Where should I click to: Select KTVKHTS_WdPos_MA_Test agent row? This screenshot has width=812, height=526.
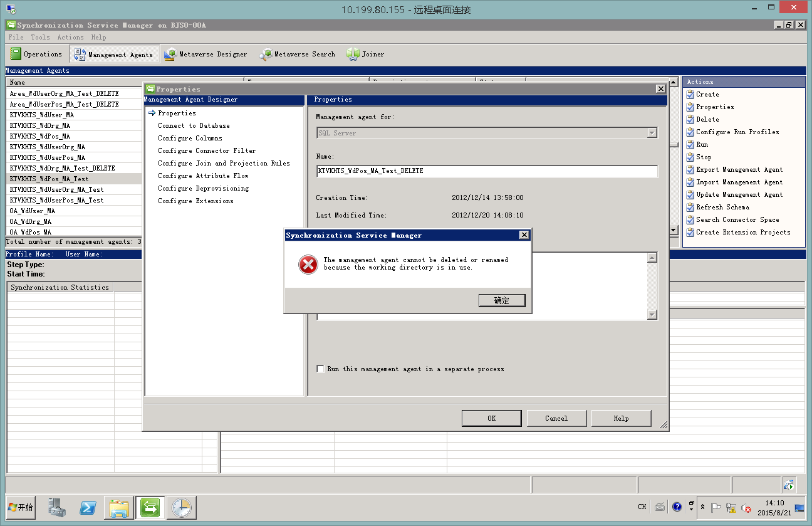tap(74, 179)
